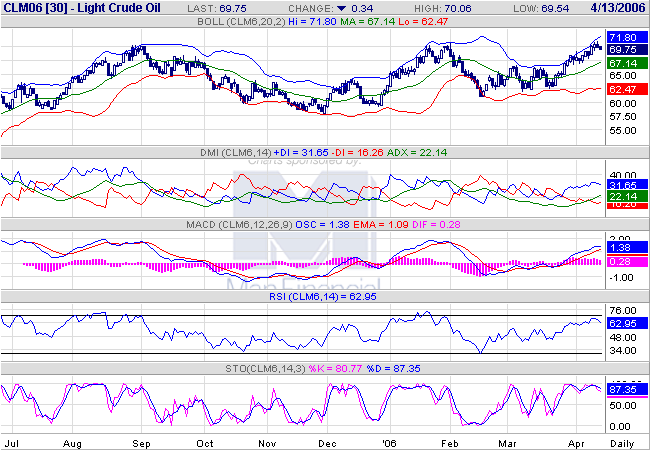The image size is (650, 450).
Task: Click the dark 69.75 last price tag
Action: pos(622,49)
